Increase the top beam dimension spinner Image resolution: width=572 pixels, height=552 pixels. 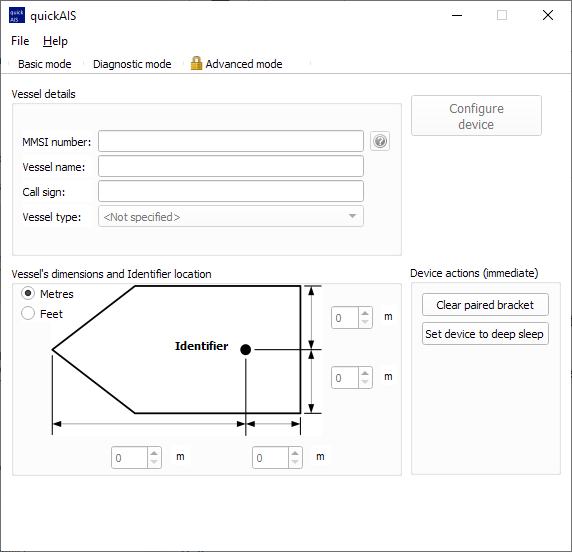click(x=365, y=313)
